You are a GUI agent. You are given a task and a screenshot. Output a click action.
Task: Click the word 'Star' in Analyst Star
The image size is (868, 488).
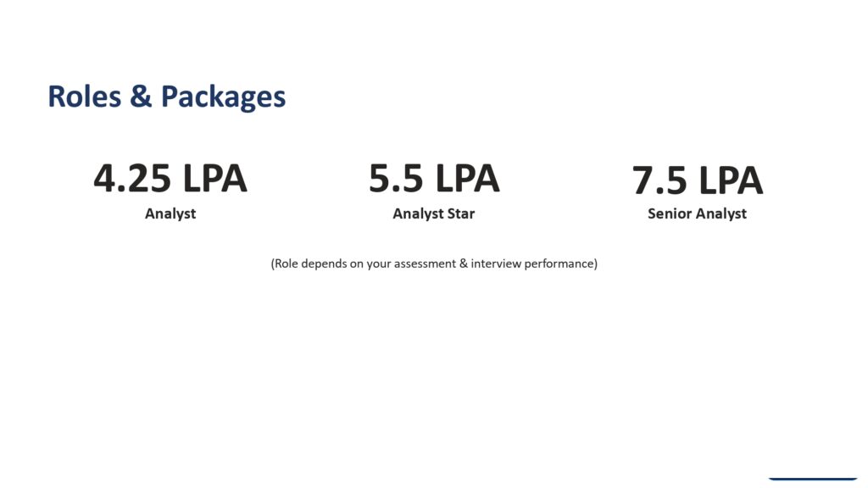coord(460,213)
